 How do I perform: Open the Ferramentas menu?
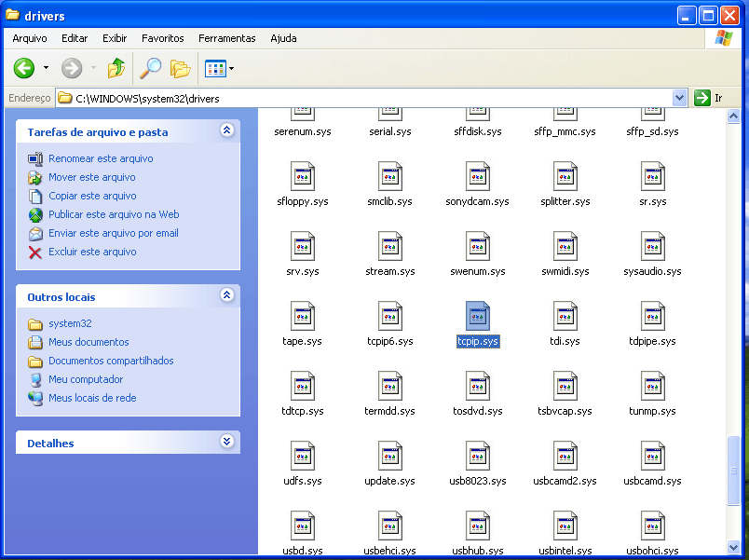coord(226,38)
